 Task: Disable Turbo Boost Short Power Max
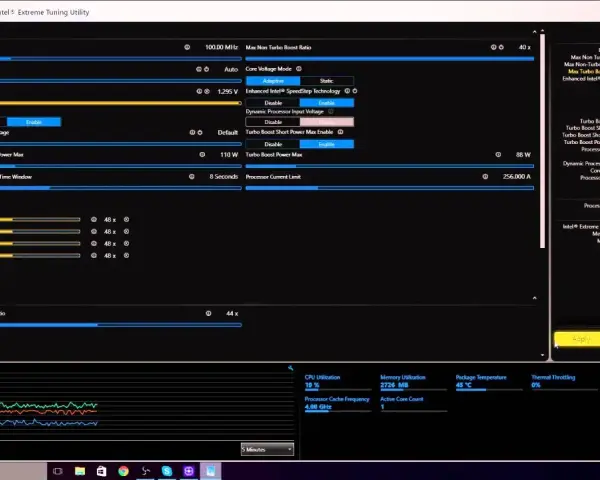pyautogui.click(x=273, y=144)
